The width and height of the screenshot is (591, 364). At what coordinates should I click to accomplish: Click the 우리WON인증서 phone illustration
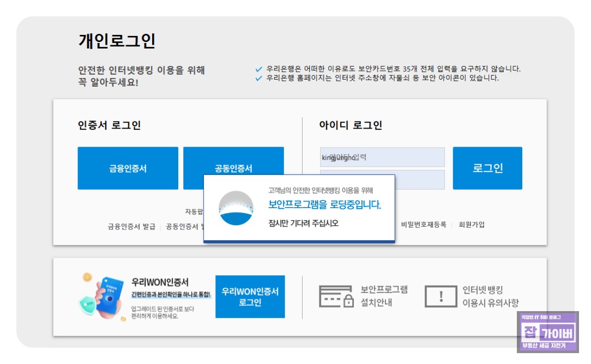coord(102,297)
